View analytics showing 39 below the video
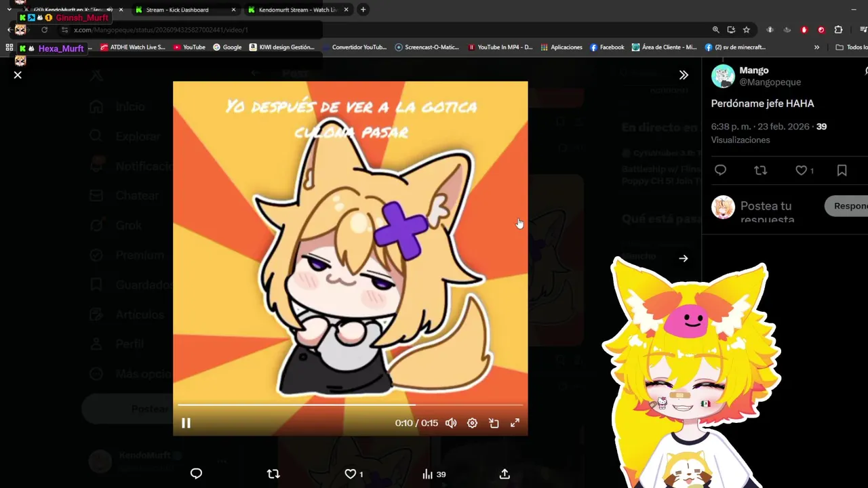Viewport: 868px width, 488px height. (x=434, y=474)
